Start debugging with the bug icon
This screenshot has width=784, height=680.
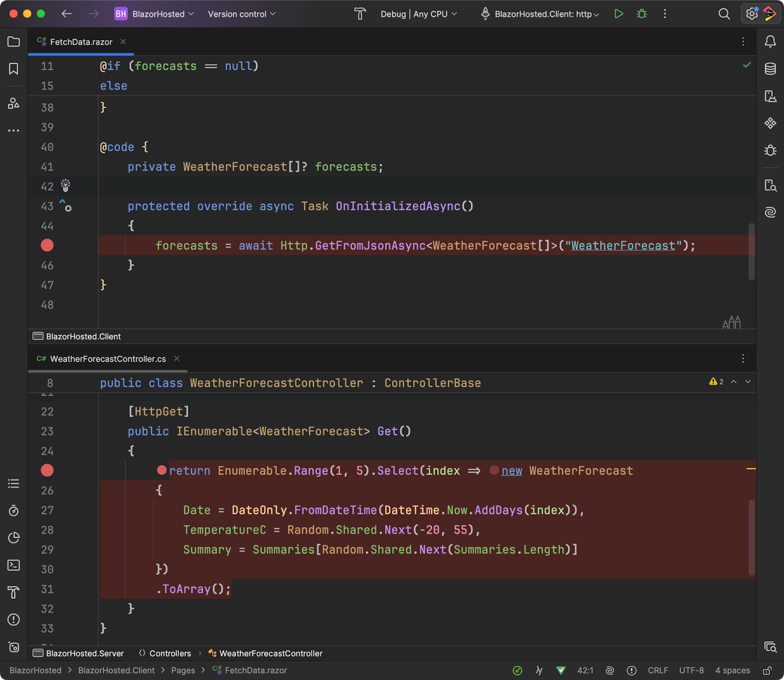coord(642,14)
